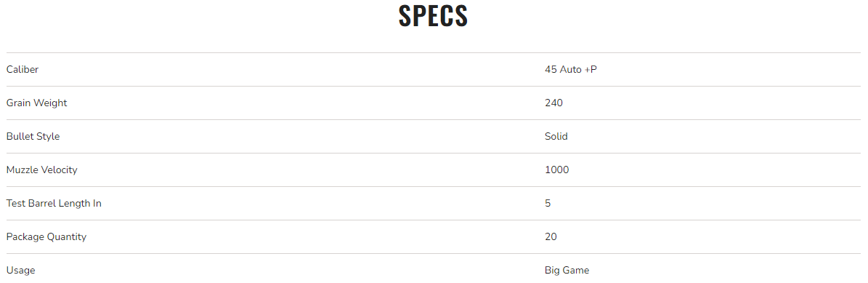Screen dimensions: 868x283
Task: Click the word Quantity in the table
Action: [x=66, y=236]
